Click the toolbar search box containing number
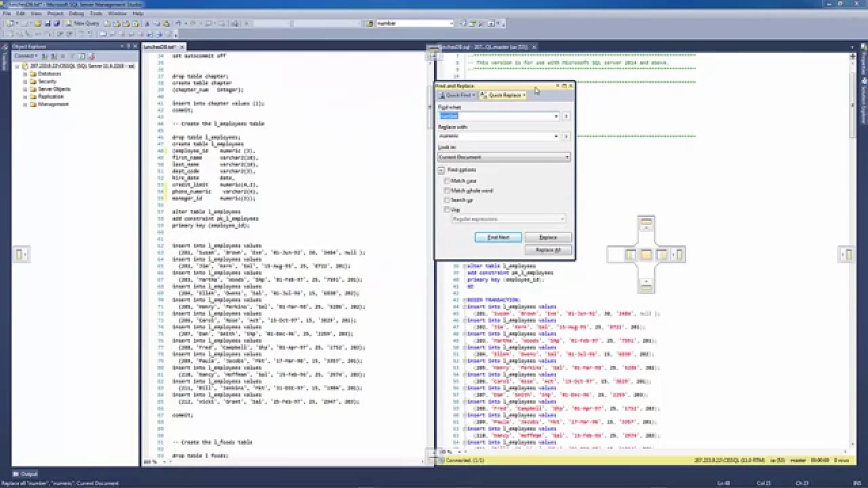Screen dimensions: 868x488 414,23
